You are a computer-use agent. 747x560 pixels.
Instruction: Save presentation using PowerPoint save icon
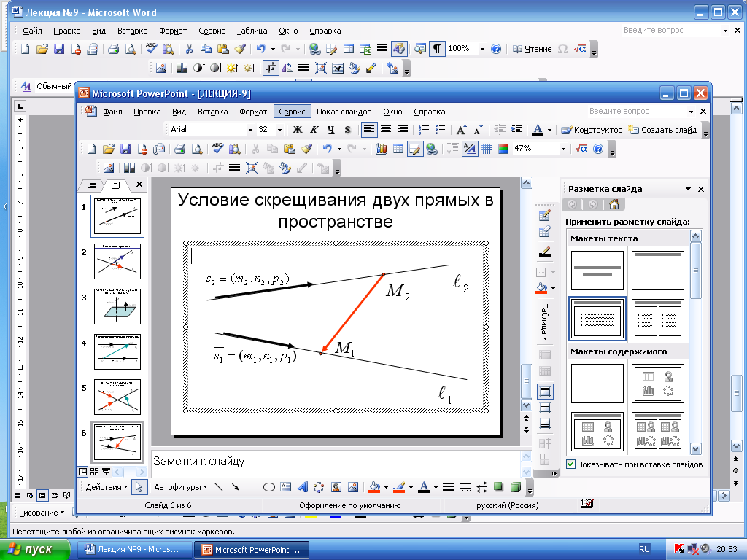point(125,149)
